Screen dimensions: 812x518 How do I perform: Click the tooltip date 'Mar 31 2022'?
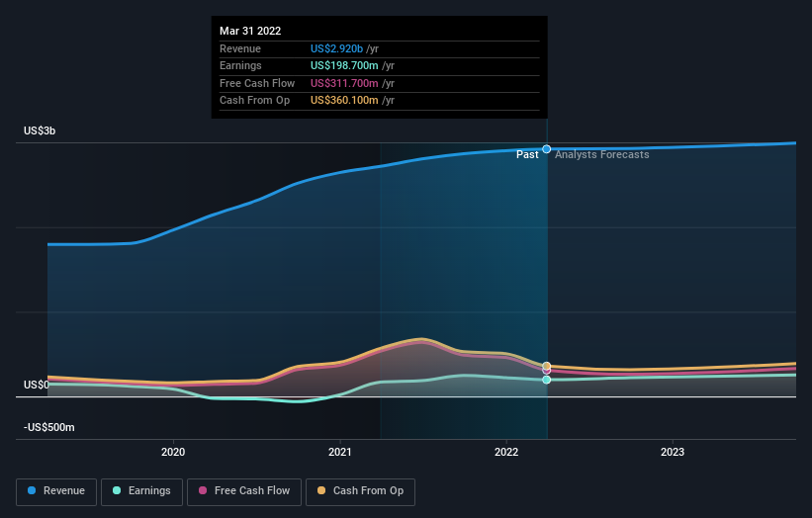pyautogui.click(x=250, y=31)
